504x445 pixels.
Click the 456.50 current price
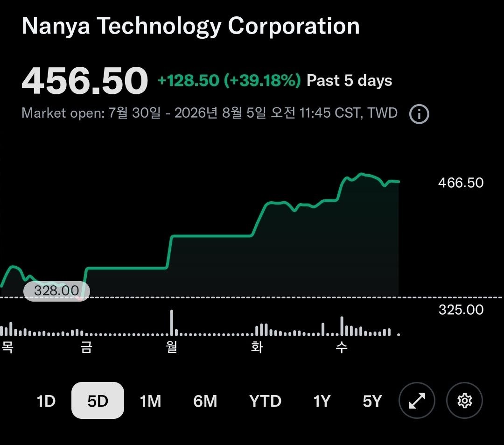click(x=85, y=80)
